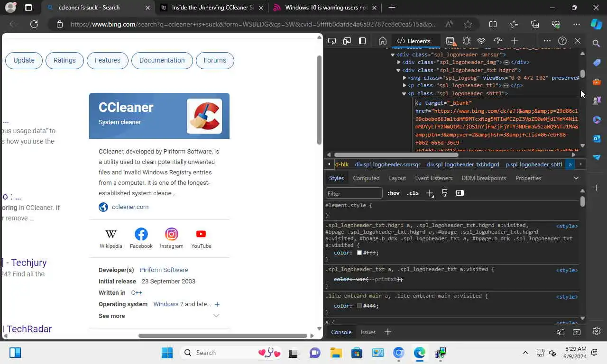Open Copilot icon at top right of Edge
Viewport: 607px width, 364px height.
[597, 24]
